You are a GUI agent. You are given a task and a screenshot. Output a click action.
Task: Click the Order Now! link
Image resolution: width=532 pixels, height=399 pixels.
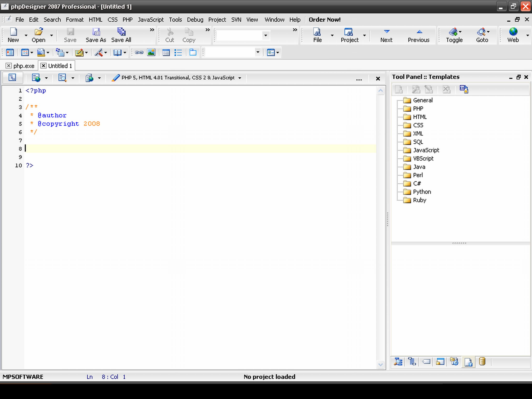click(x=324, y=20)
